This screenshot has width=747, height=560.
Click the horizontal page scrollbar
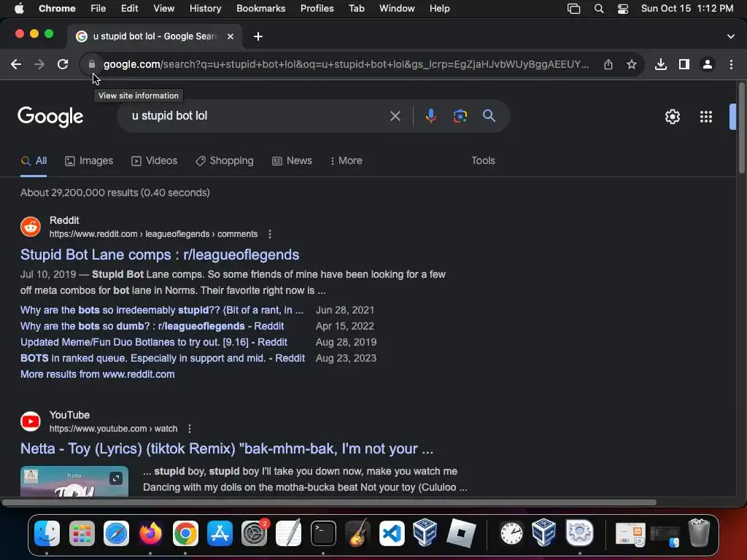[329, 502]
